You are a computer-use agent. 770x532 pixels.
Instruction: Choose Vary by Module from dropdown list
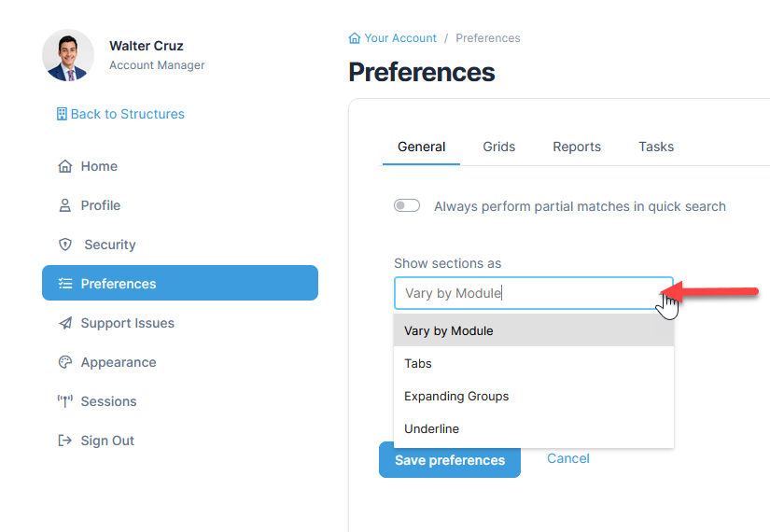449,330
